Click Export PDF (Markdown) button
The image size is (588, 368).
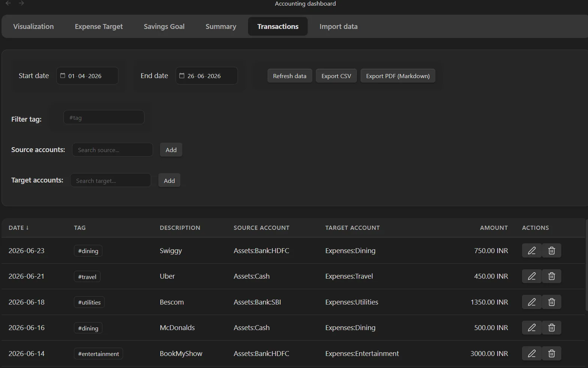pyautogui.click(x=398, y=76)
